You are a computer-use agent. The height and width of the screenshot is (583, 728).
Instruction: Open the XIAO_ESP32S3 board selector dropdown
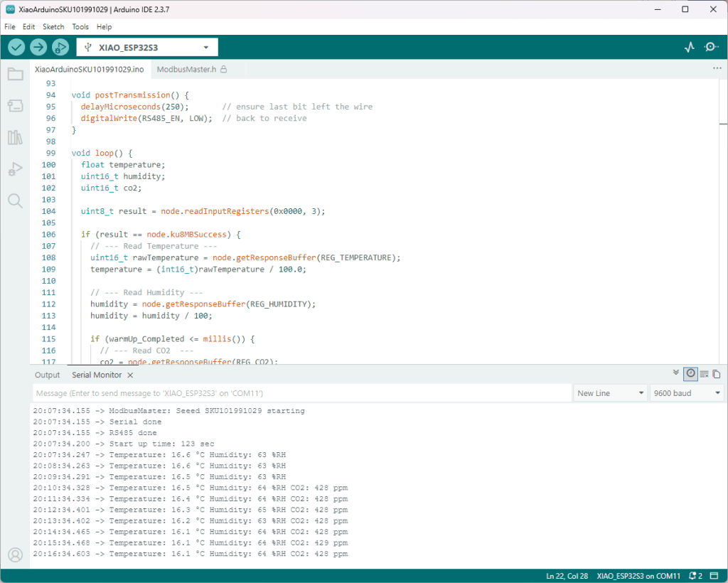pyautogui.click(x=147, y=47)
